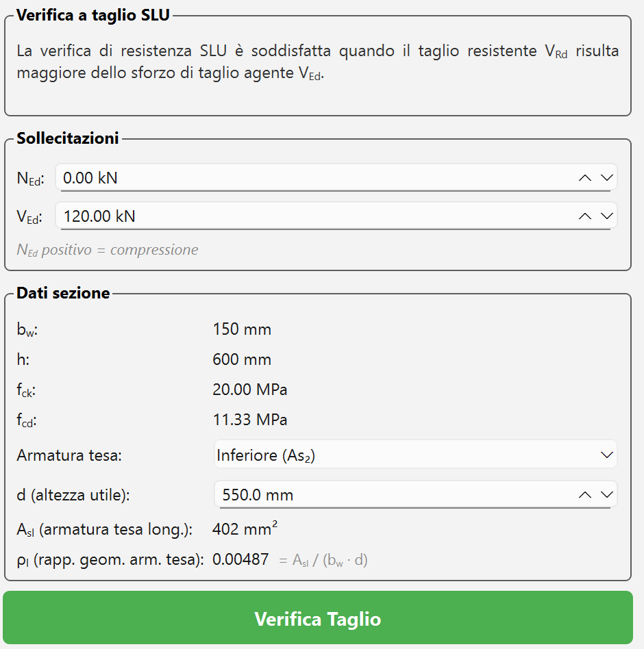Increase NEd value with up arrow

click(x=584, y=178)
